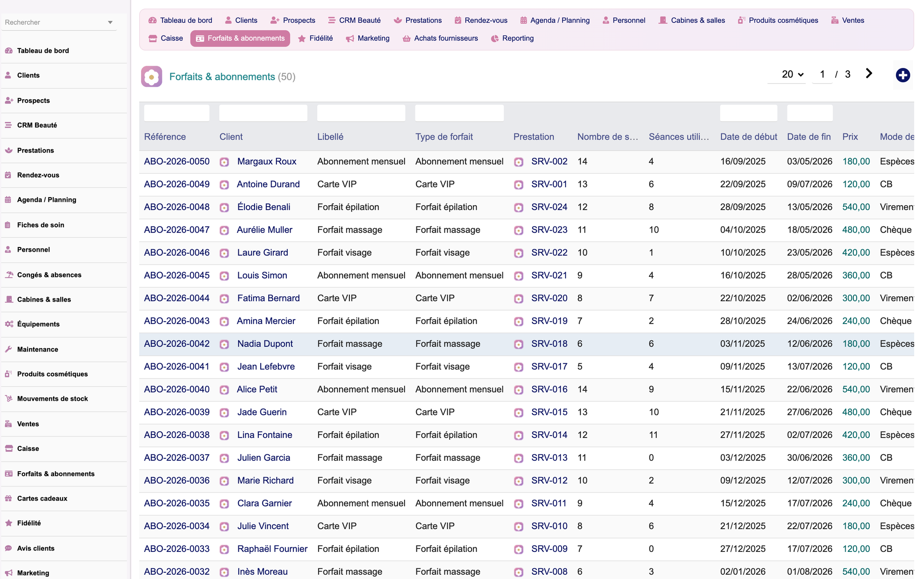Click the Tableau de bord sidebar icon
The image size is (924, 579).
click(x=9, y=50)
